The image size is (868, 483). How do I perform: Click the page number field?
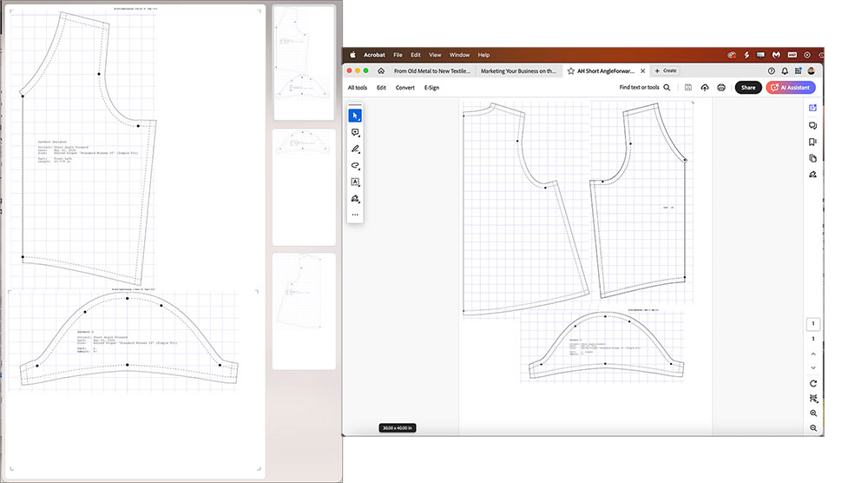tap(813, 323)
